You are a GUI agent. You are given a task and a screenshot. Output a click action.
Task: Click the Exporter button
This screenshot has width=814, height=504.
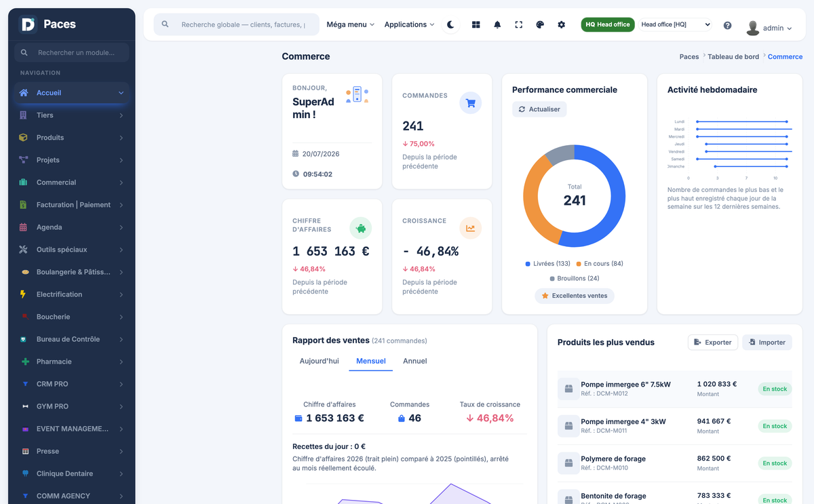[713, 343]
